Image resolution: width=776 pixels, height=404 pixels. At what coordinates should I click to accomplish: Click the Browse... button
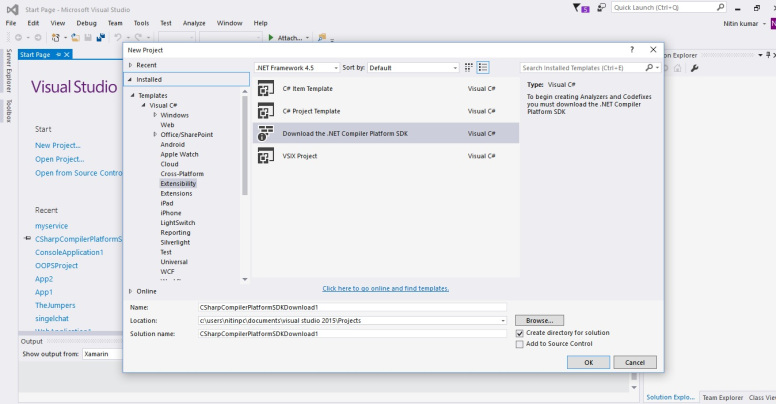tap(539, 320)
